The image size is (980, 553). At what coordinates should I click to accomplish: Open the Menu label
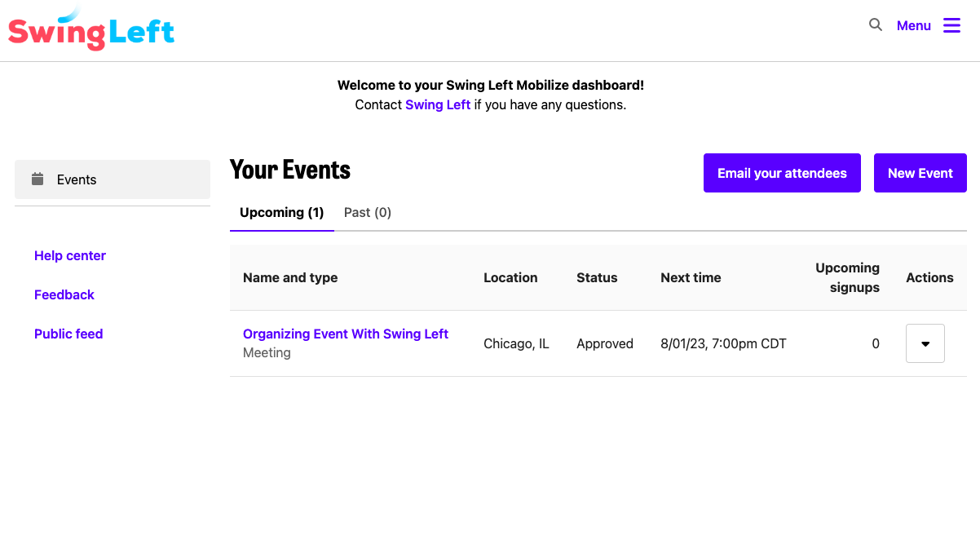[x=914, y=26]
